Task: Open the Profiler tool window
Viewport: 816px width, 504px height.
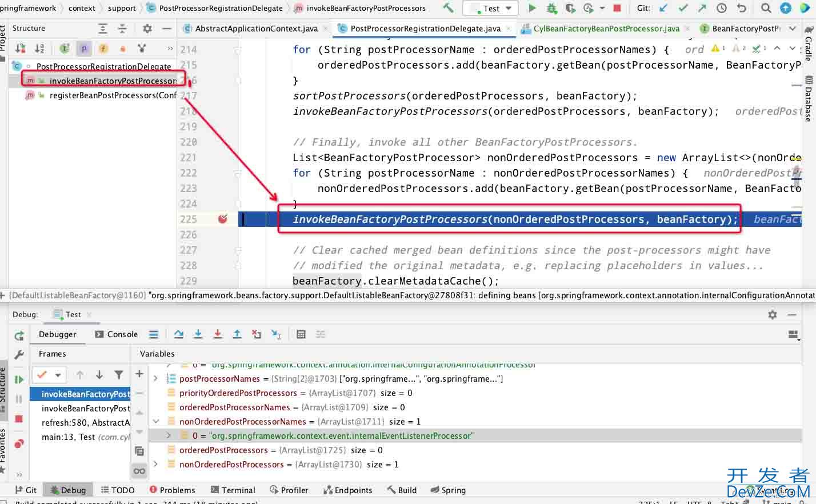Action: 289,490
